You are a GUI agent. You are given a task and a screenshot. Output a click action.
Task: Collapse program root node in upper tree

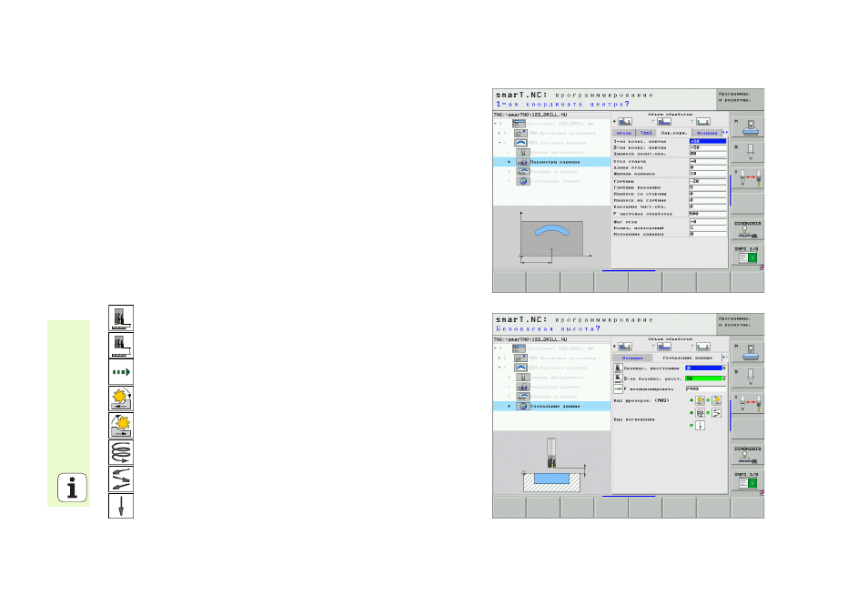[496, 124]
